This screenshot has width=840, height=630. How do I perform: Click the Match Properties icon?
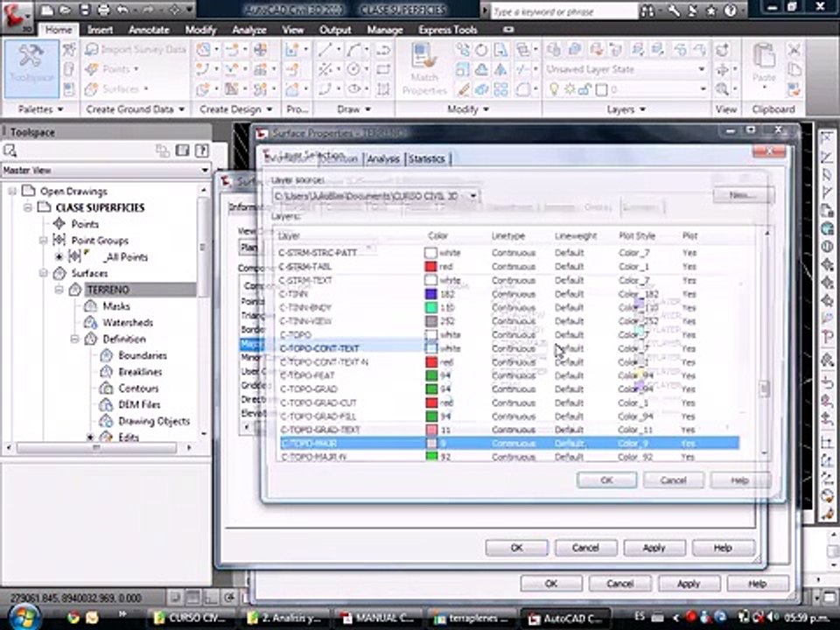point(424,58)
